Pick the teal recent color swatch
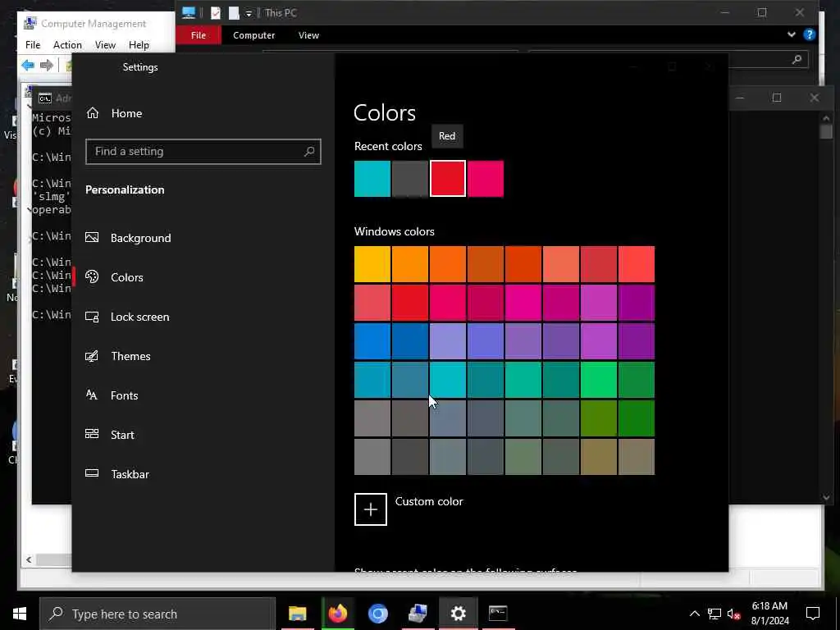The height and width of the screenshot is (630, 840). [x=372, y=179]
